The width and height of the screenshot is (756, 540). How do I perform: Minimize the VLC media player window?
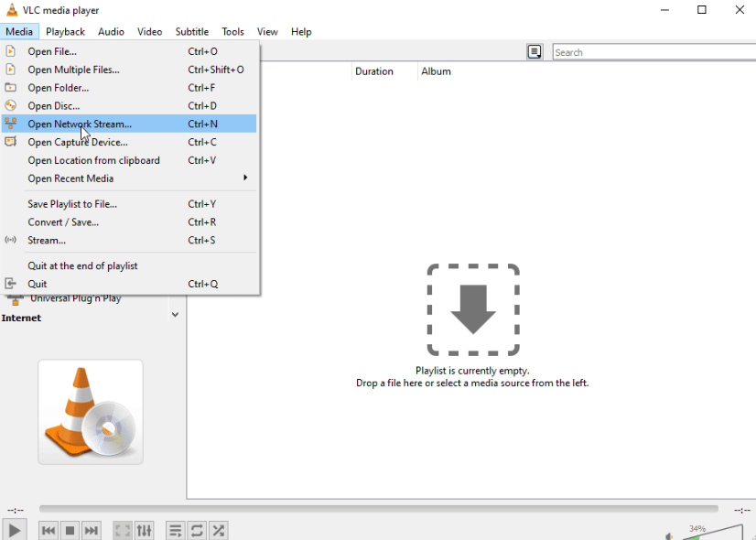pyautogui.click(x=664, y=10)
